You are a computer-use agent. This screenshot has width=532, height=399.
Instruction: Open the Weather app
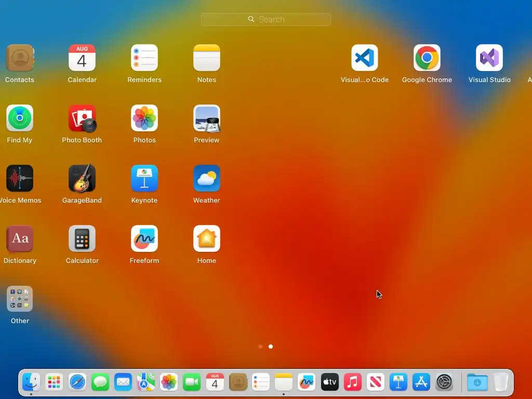click(207, 178)
